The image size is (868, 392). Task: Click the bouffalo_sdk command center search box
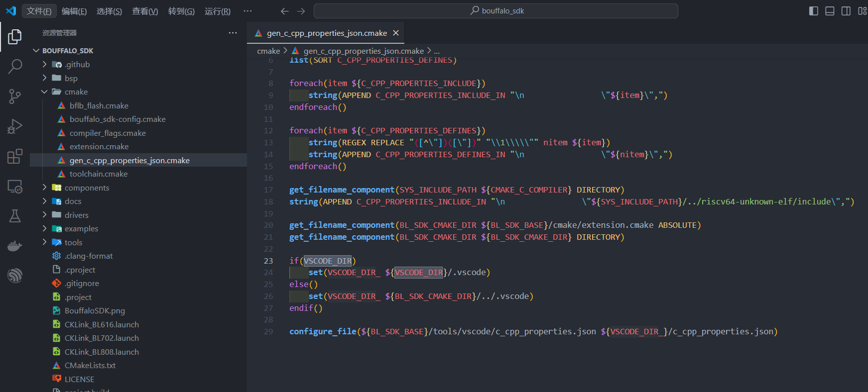point(496,11)
